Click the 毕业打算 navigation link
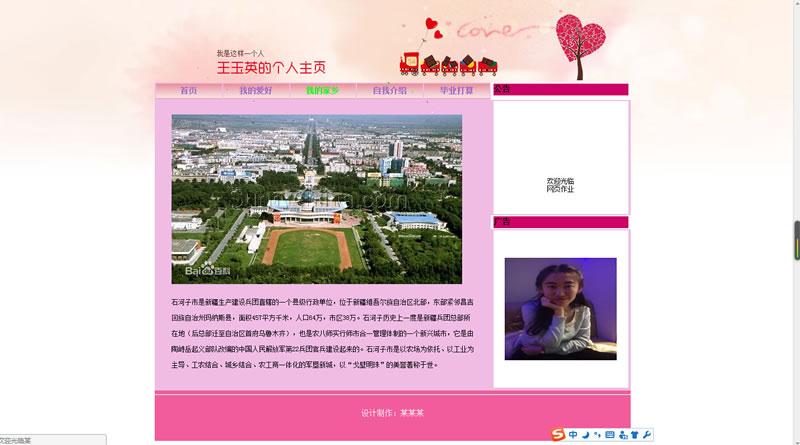The image size is (800, 445). [456, 90]
